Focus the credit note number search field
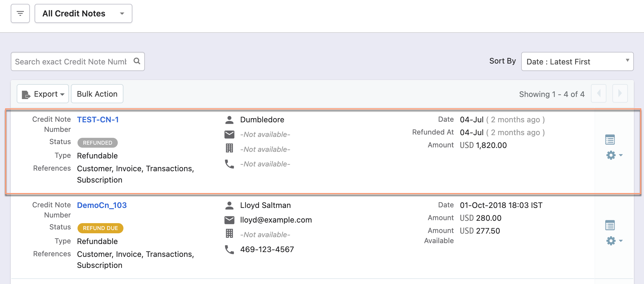644x284 pixels. (71, 62)
